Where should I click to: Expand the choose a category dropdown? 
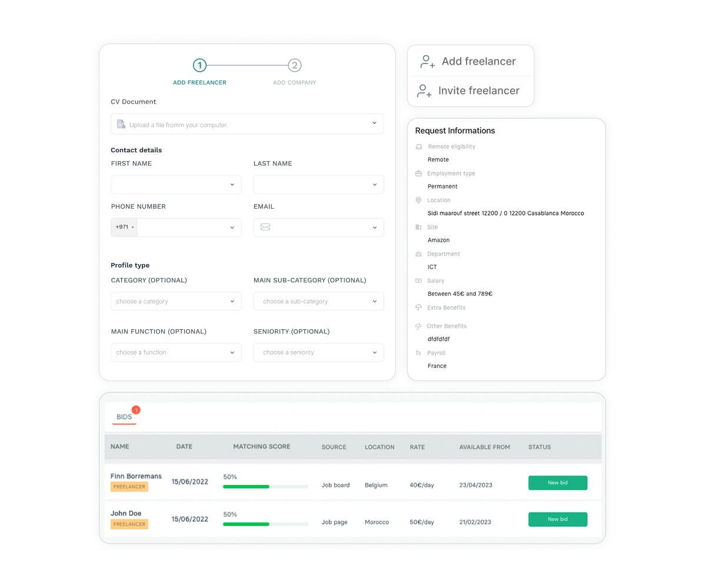tap(176, 301)
